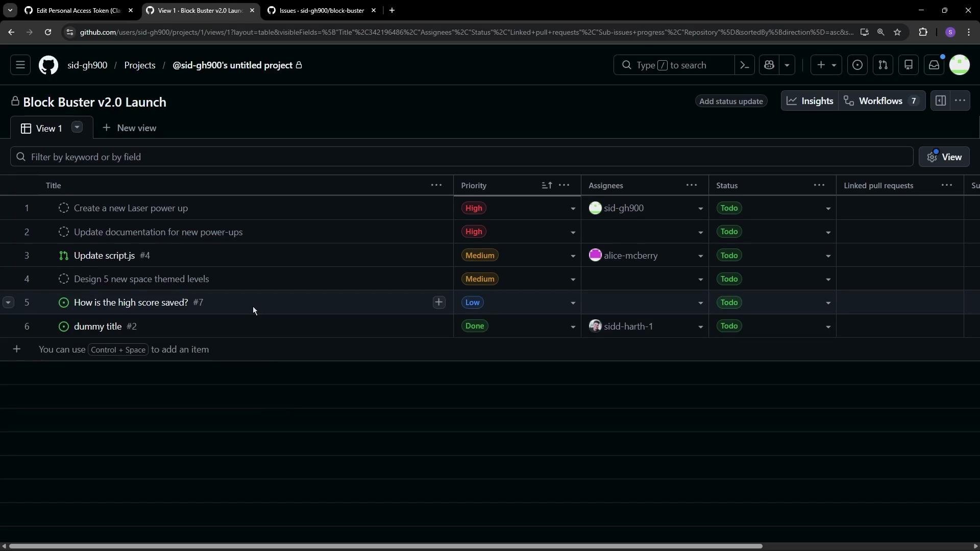Open the View 1 options dropdown

pos(77,128)
